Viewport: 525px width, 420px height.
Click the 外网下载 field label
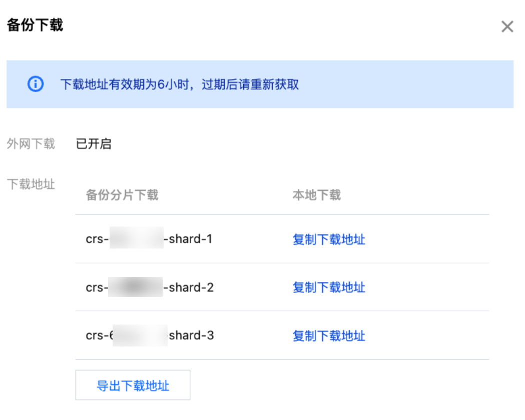point(31,144)
